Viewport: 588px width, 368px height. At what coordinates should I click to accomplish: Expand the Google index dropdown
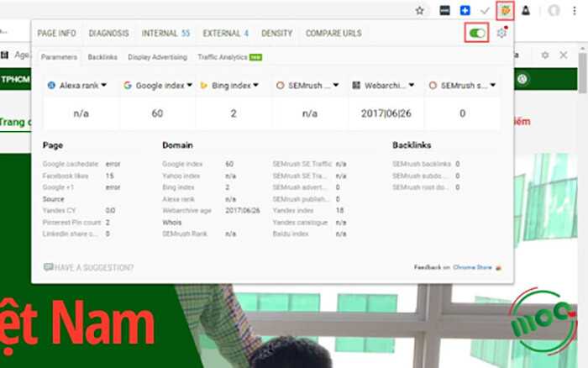tap(189, 85)
